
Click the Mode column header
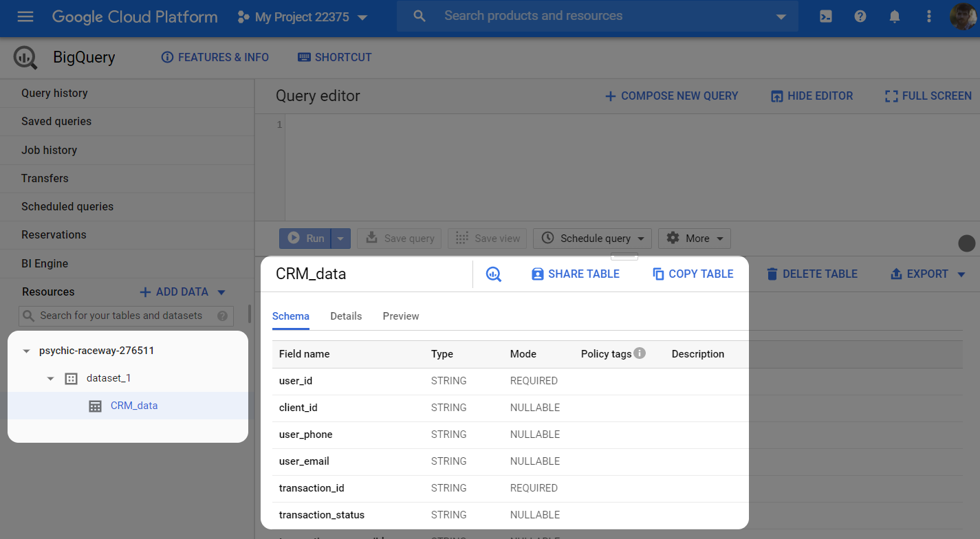click(x=523, y=354)
